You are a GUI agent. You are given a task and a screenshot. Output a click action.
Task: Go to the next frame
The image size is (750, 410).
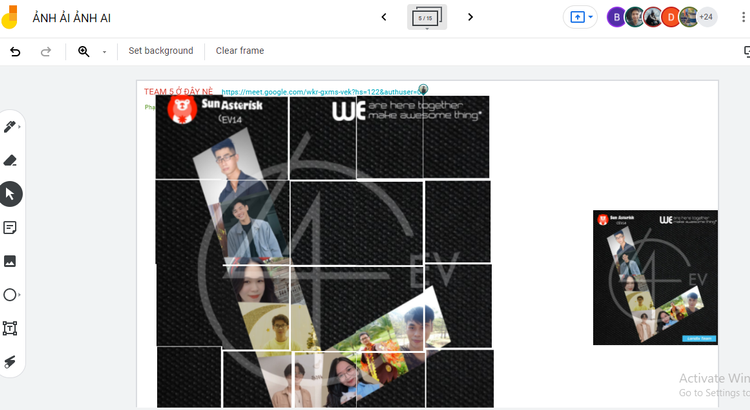click(x=470, y=17)
